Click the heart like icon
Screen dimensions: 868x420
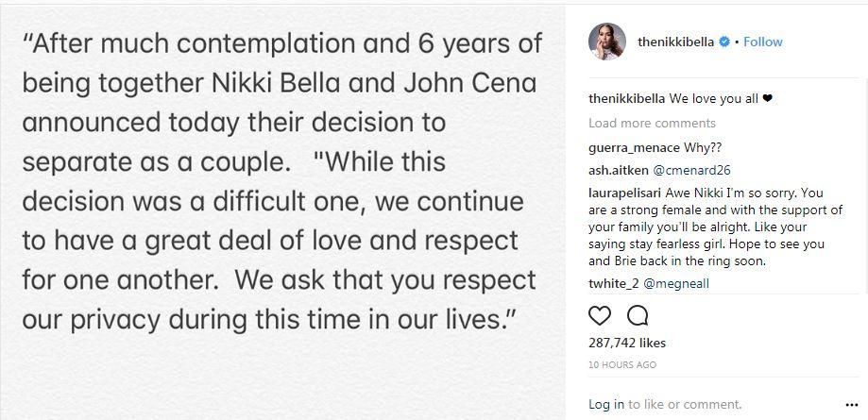pos(600,316)
